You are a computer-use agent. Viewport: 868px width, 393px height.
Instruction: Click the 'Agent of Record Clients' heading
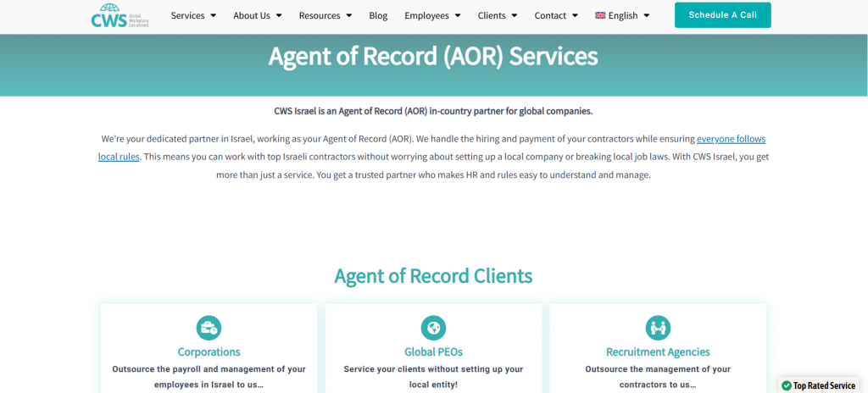point(433,275)
